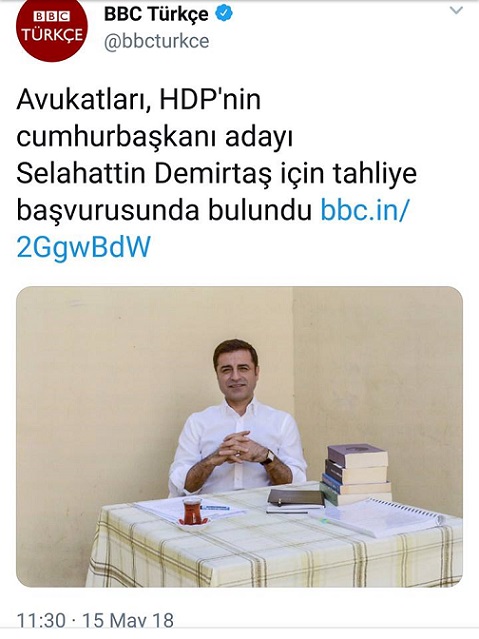Click the dark notebook on table

point(296,499)
